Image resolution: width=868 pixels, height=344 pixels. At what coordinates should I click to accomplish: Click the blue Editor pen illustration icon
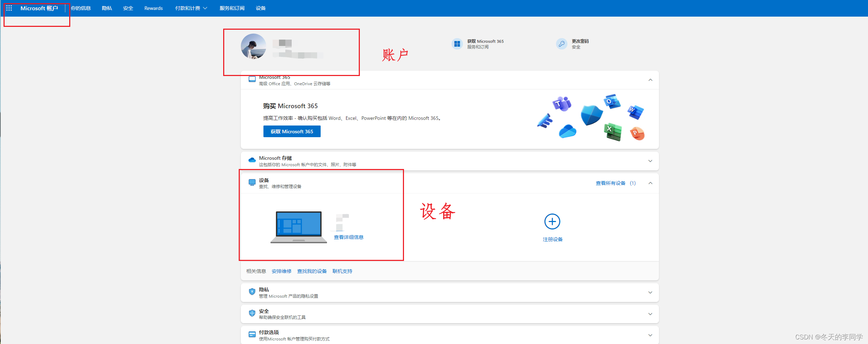click(545, 121)
